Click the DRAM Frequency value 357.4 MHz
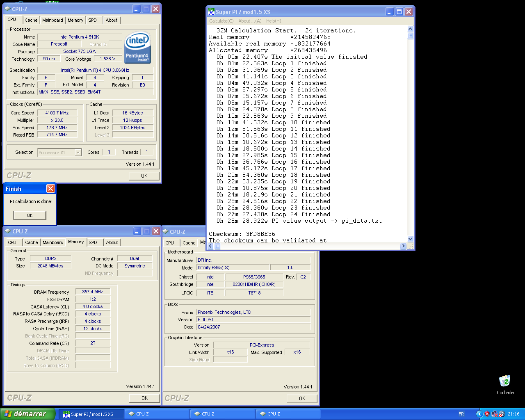Screen dimensions: 525x420 (93, 292)
